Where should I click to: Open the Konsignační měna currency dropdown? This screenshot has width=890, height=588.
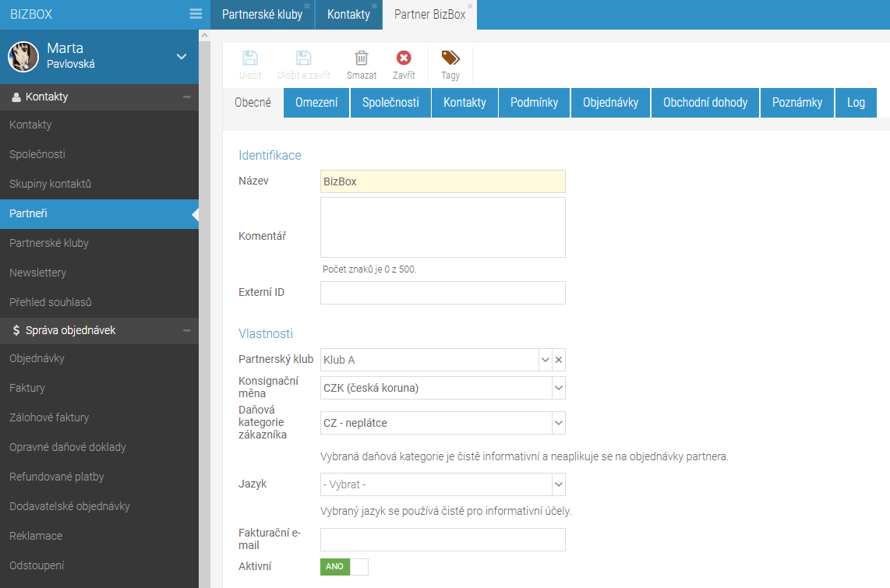click(443, 389)
